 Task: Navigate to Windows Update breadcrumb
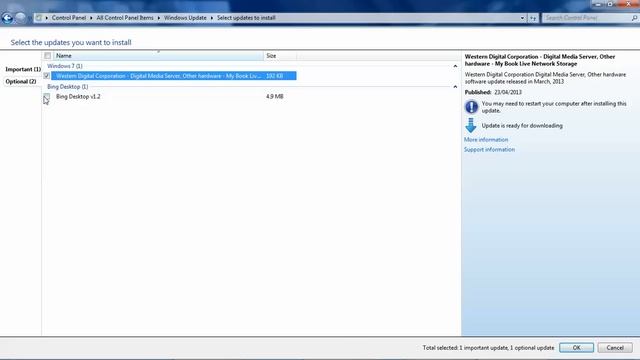185,18
